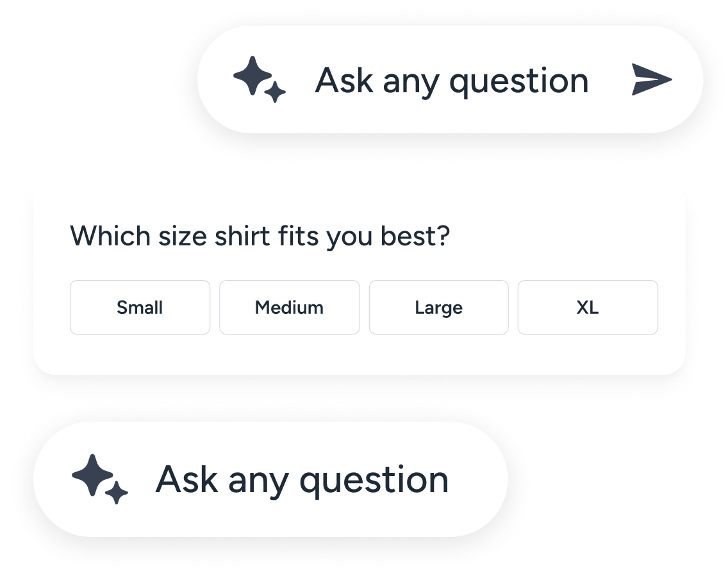This screenshot has height=576, width=728.
Task: Select the XL size option
Action: [588, 308]
